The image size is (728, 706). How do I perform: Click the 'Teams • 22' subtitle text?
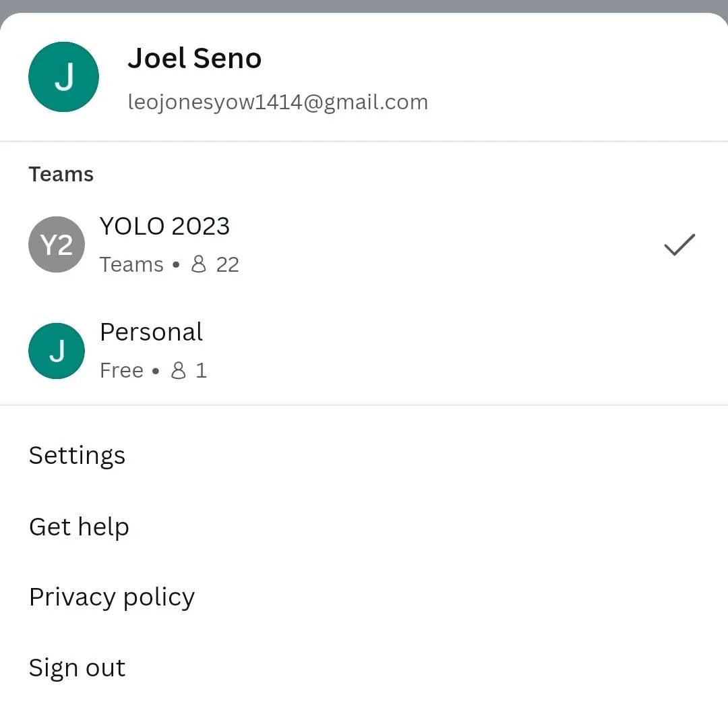(x=169, y=264)
